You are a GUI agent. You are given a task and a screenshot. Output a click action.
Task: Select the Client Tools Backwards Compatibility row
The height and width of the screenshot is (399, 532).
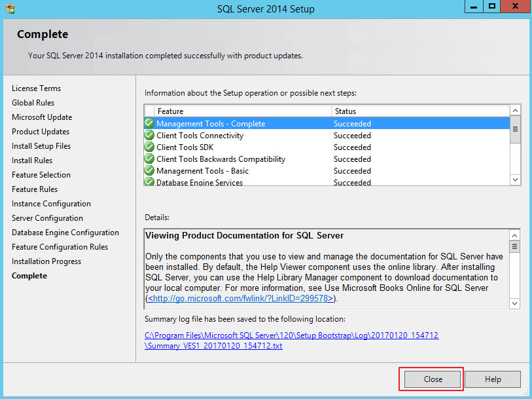coord(327,159)
